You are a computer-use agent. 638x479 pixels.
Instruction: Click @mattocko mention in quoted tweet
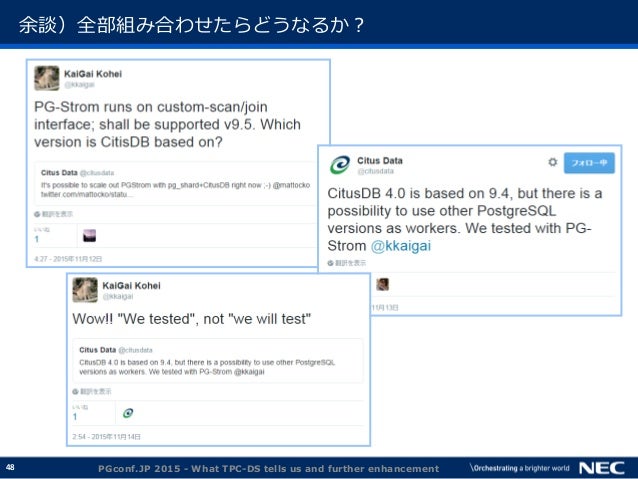tap(291, 185)
